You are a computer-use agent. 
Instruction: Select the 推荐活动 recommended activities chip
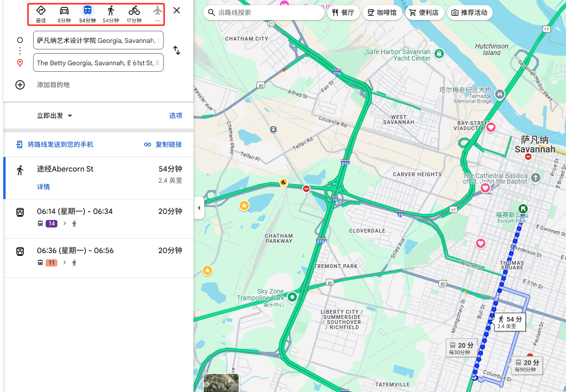pyautogui.click(x=469, y=13)
